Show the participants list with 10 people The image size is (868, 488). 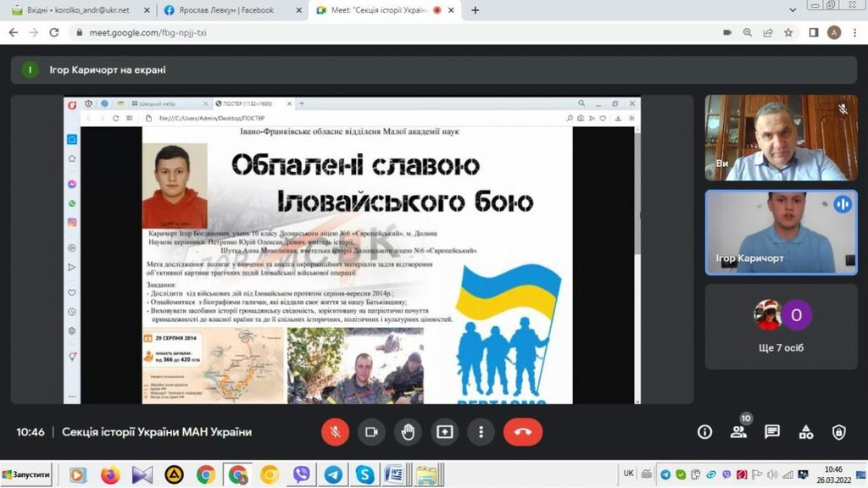[x=738, y=432]
